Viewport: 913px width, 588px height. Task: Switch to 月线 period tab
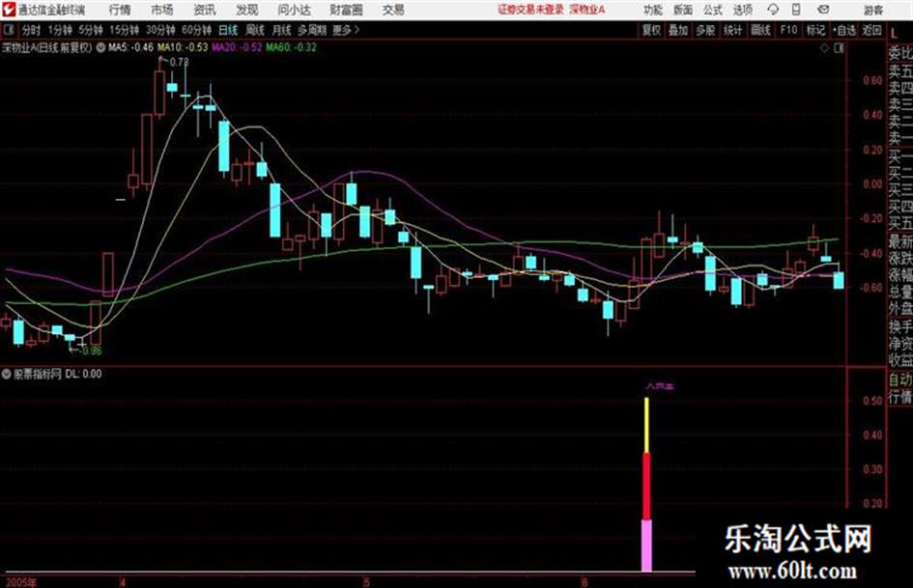(x=281, y=30)
